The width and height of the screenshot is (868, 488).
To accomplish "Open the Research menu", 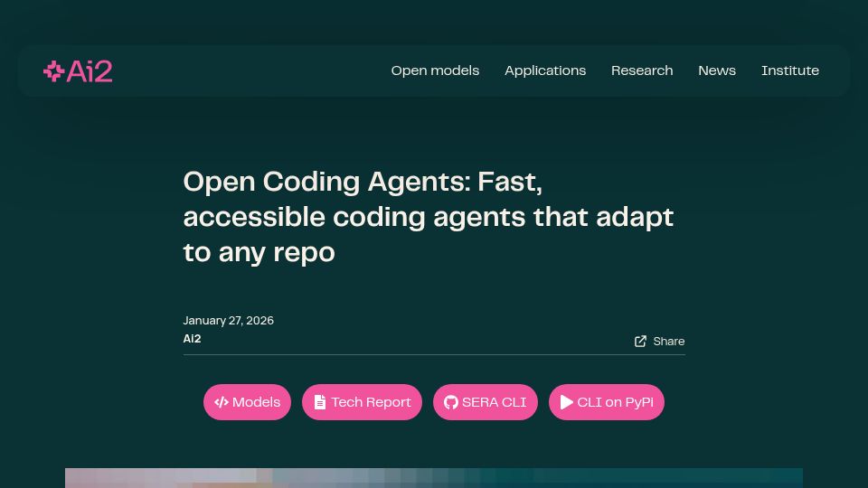I will coord(642,70).
